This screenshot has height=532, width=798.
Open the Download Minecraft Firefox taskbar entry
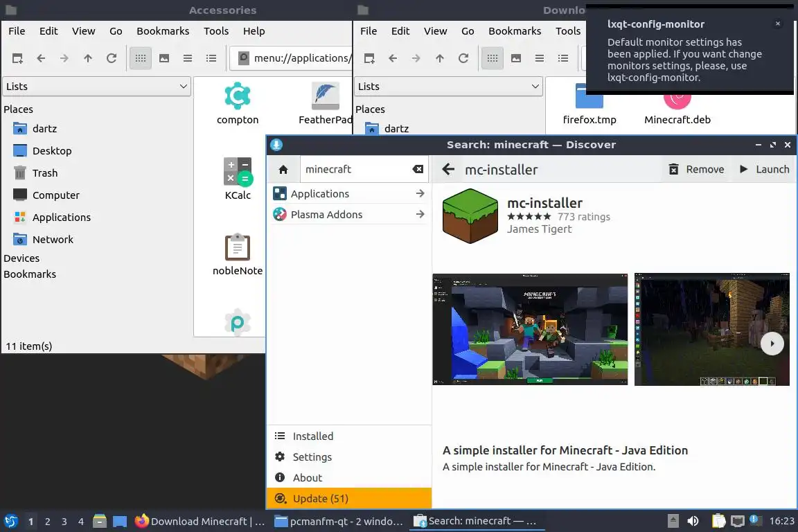point(199,522)
